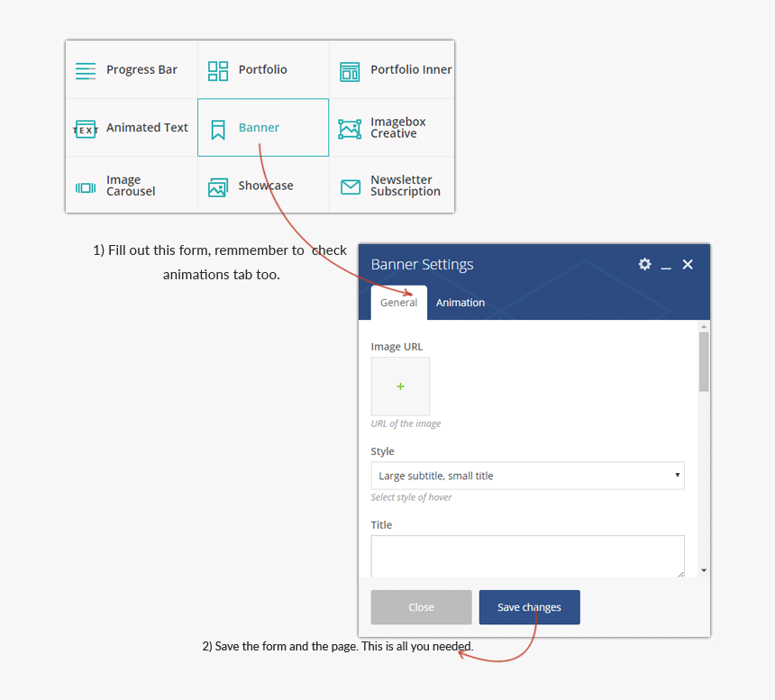The image size is (775, 700).
Task: Click the 'Imagebox Creative' label
Action: pos(398,127)
